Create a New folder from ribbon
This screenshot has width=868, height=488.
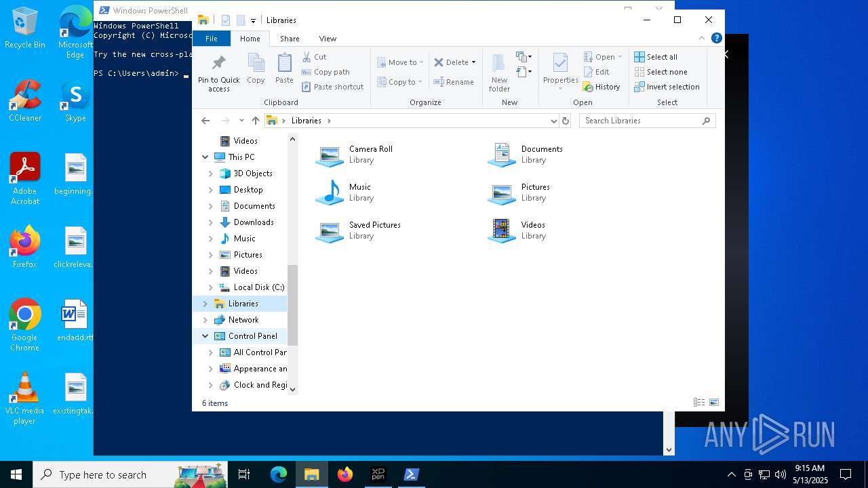499,73
